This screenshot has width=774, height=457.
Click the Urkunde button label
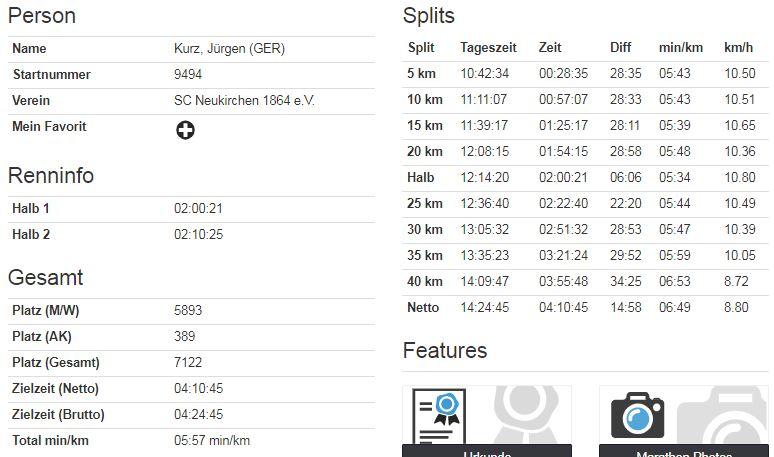[x=487, y=454]
